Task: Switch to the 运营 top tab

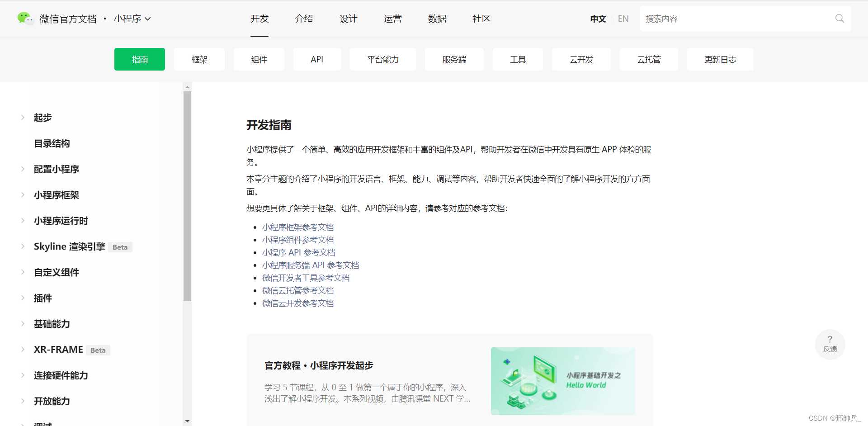Action: pos(392,19)
